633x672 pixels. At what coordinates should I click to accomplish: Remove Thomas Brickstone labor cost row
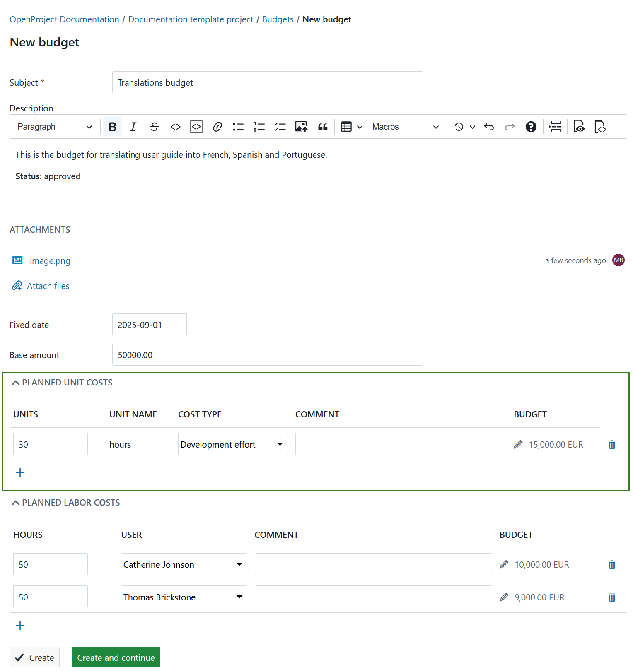612,597
